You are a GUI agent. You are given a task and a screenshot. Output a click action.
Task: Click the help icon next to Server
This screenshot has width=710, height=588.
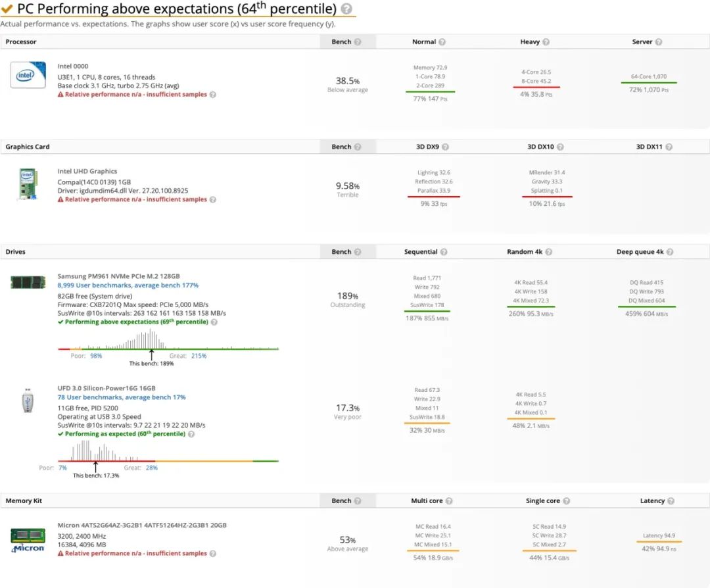[659, 42]
